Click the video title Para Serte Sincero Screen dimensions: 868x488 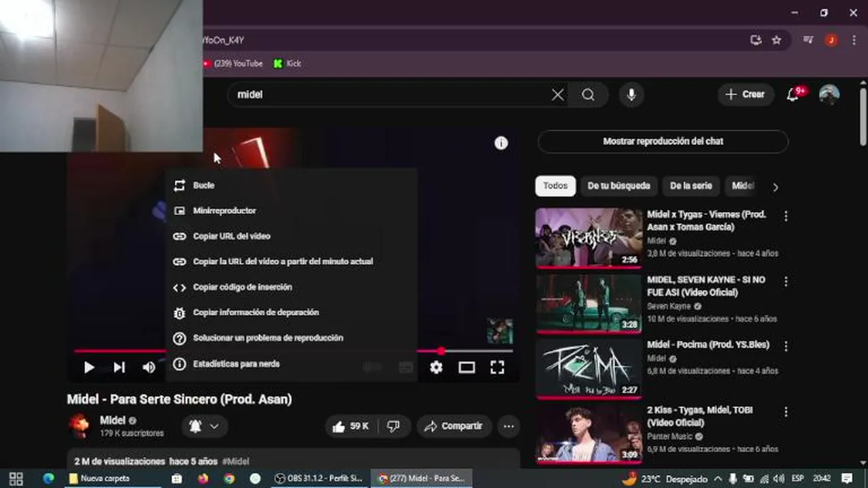tap(179, 399)
